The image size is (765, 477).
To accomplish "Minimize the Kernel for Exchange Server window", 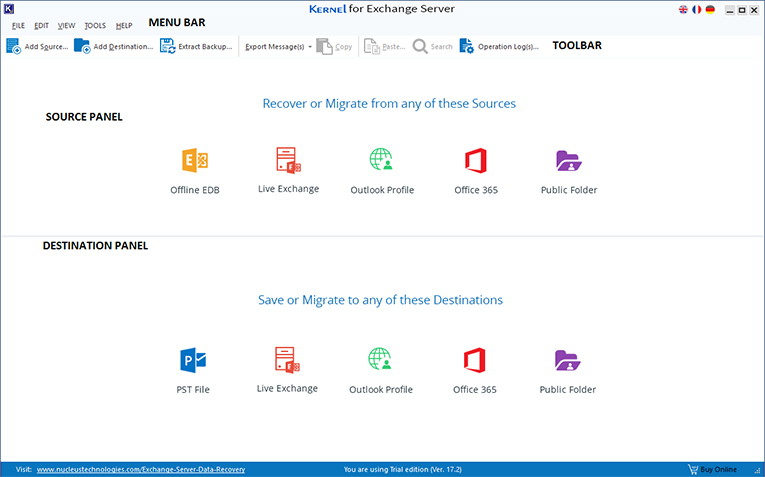I will point(729,10).
